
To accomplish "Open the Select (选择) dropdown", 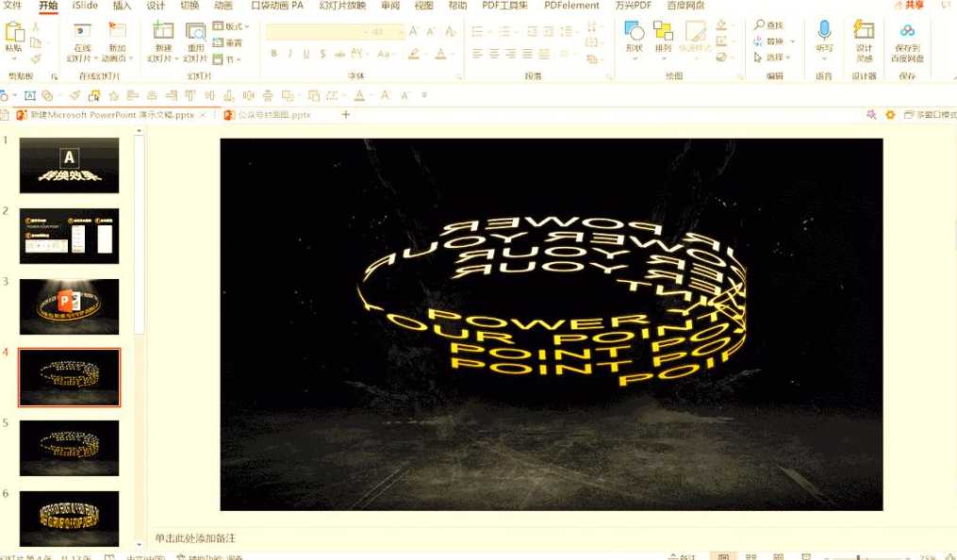I will pos(772,57).
